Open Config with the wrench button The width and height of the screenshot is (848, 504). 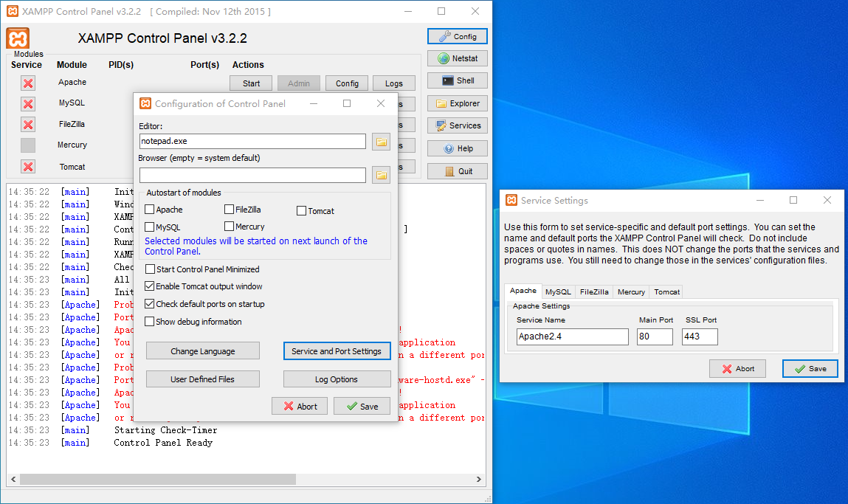[457, 36]
